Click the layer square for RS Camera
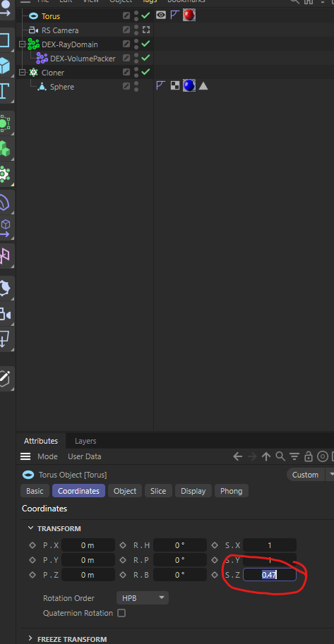This screenshot has height=644, width=334. (x=126, y=30)
